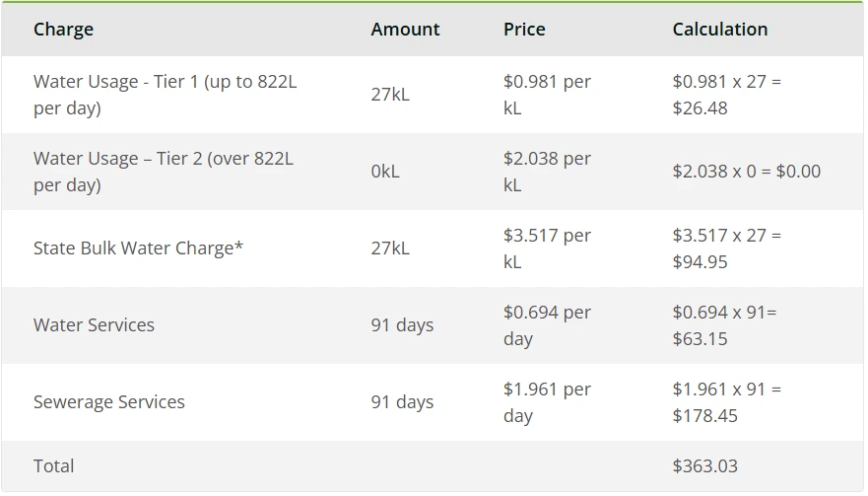The height and width of the screenshot is (496, 868).
Task: Click the Price column header
Action: point(524,30)
